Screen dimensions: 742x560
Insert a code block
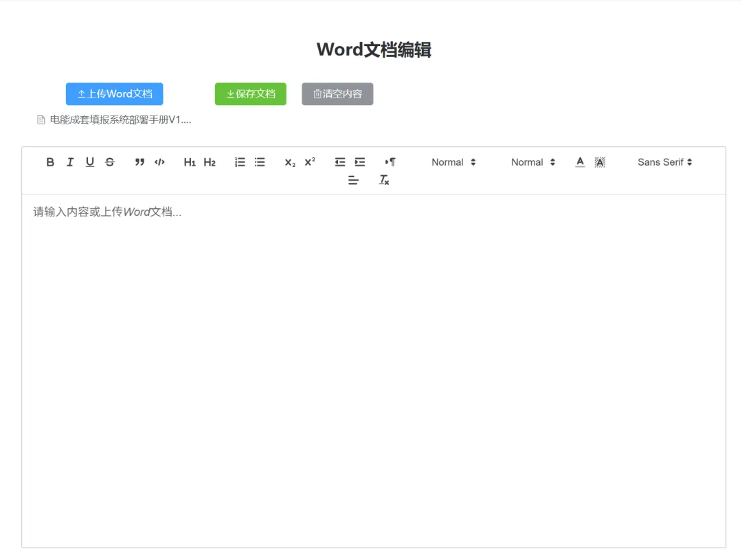point(159,162)
